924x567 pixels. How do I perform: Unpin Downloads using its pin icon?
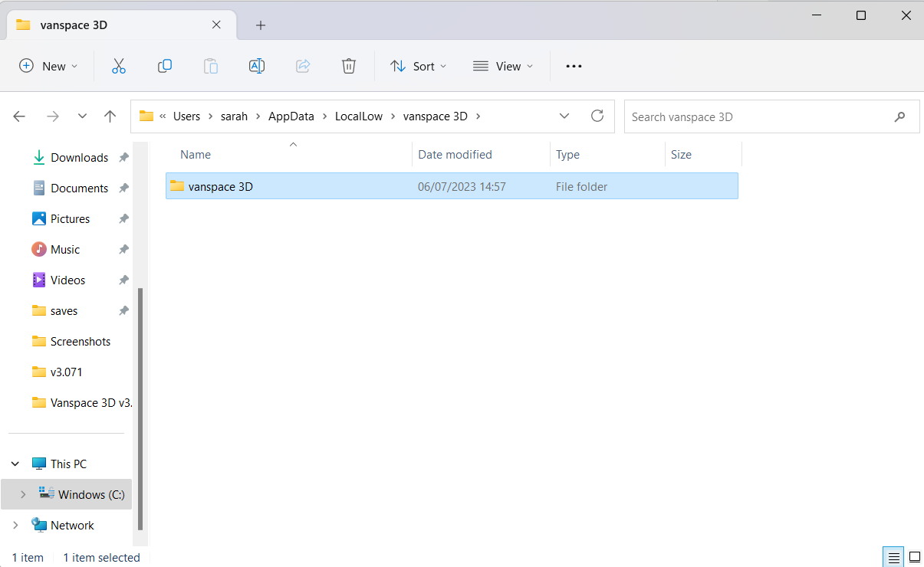click(123, 158)
